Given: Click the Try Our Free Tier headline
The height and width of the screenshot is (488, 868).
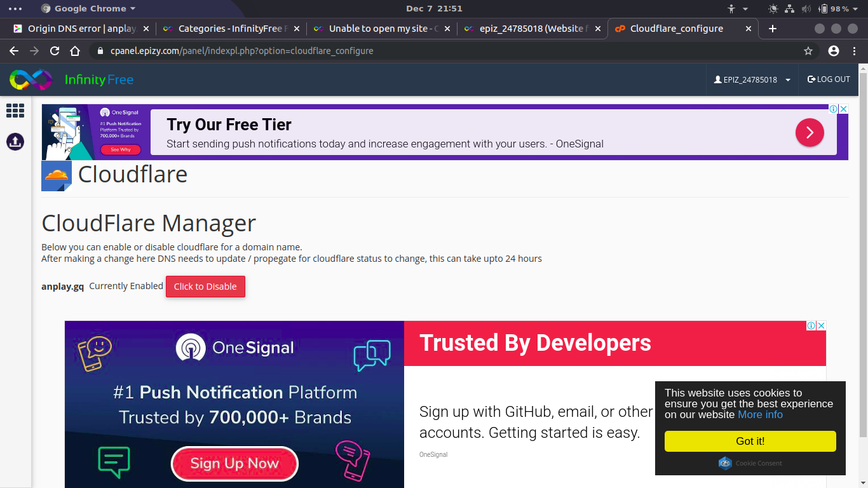Looking at the screenshot, I should click(229, 125).
